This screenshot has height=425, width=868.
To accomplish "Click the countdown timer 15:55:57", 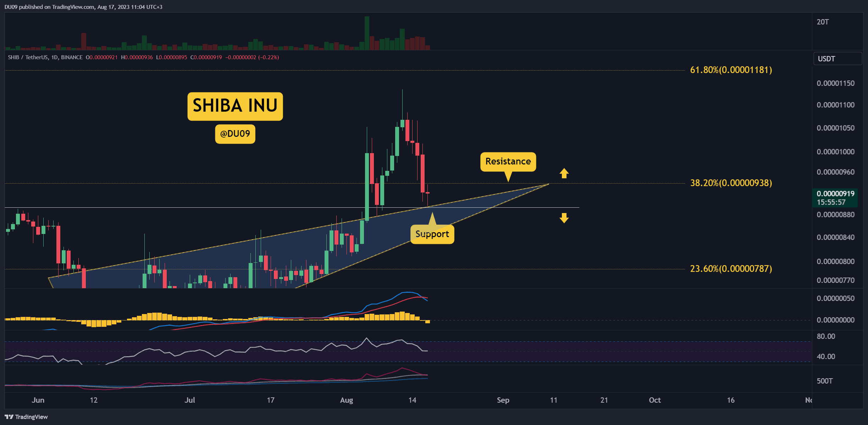I will click(831, 202).
